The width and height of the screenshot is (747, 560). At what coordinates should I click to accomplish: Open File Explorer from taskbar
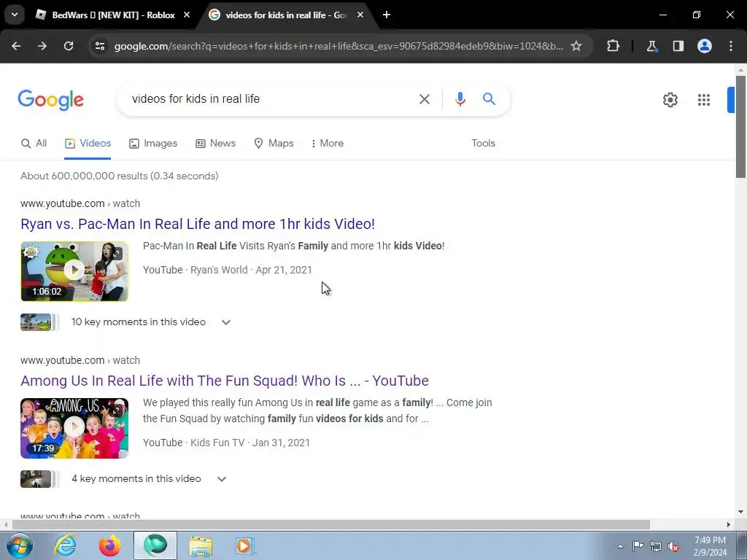click(x=201, y=545)
